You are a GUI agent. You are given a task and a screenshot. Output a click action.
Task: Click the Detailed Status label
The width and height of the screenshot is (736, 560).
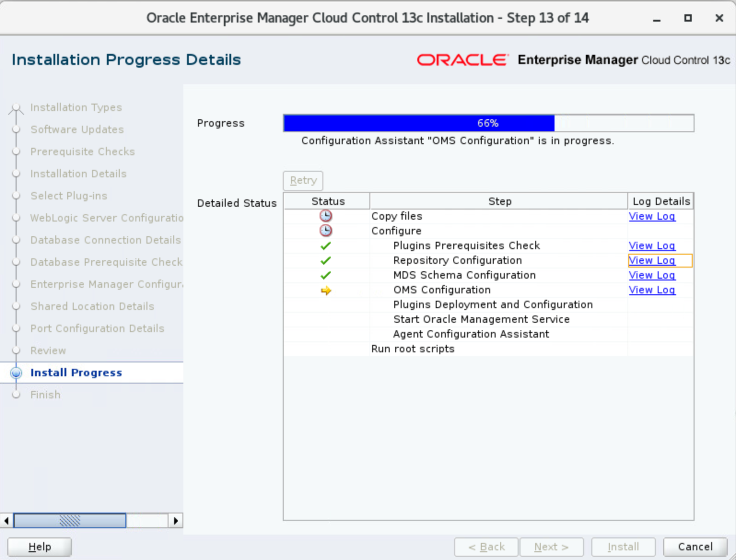tap(237, 203)
